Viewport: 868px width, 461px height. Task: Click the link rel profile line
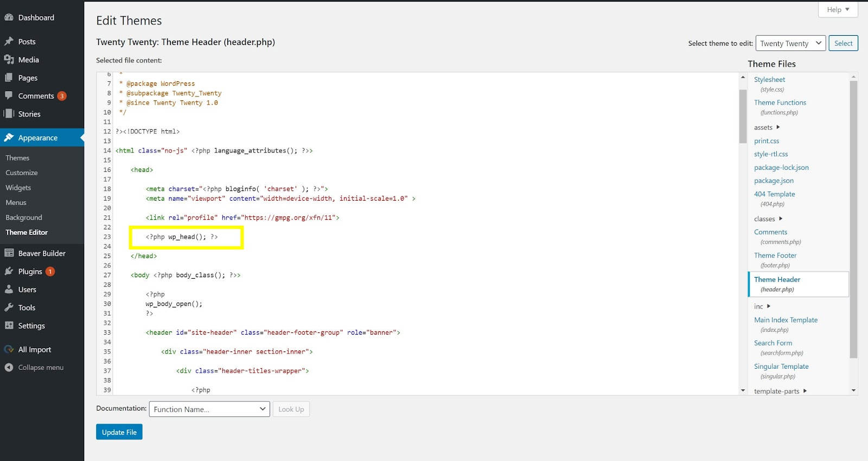coord(242,217)
